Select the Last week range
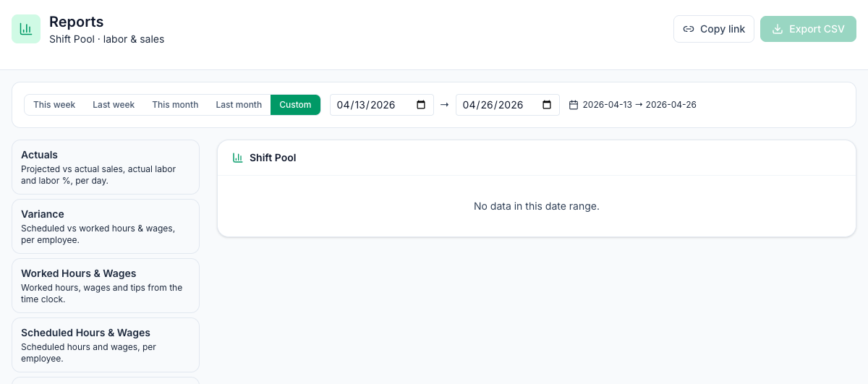The height and width of the screenshot is (384, 868). coord(114,105)
